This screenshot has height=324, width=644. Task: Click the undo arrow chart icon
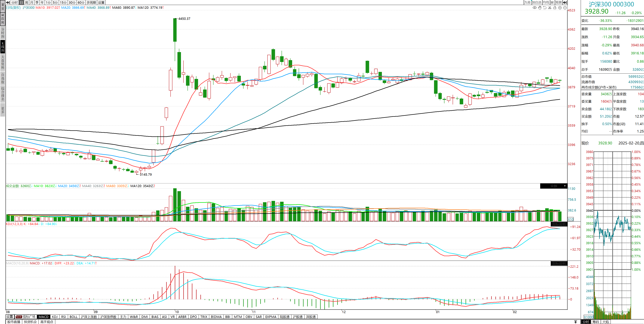[545, 8]
